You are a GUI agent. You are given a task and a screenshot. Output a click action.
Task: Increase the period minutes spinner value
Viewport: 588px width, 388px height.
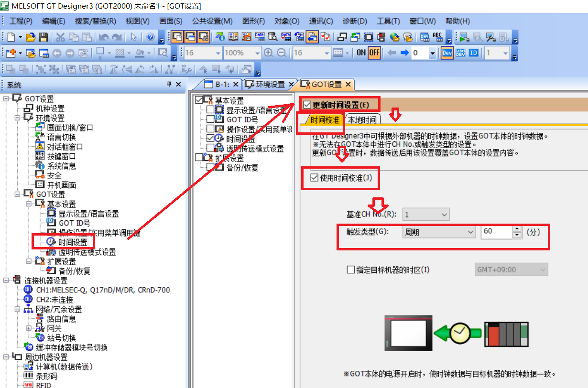click(516, 229)
